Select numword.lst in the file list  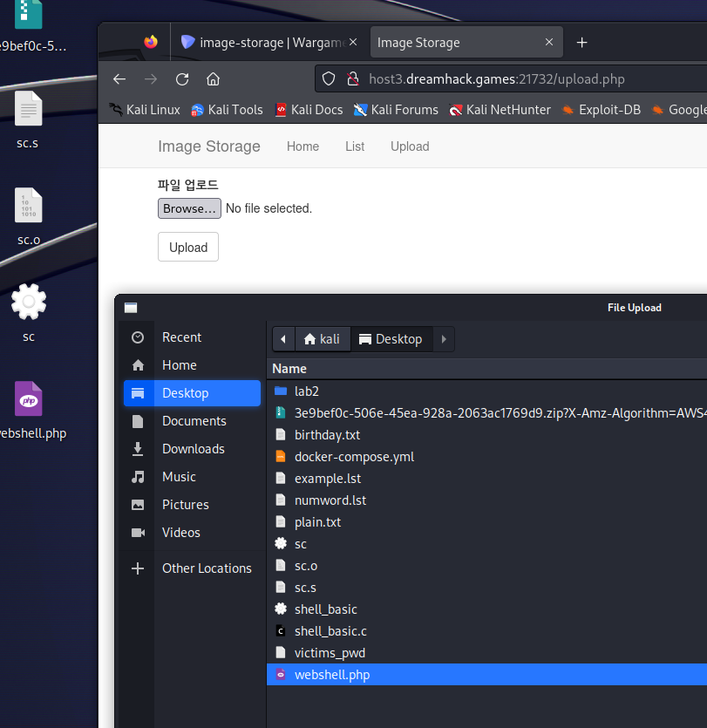[x=487, y=500]
